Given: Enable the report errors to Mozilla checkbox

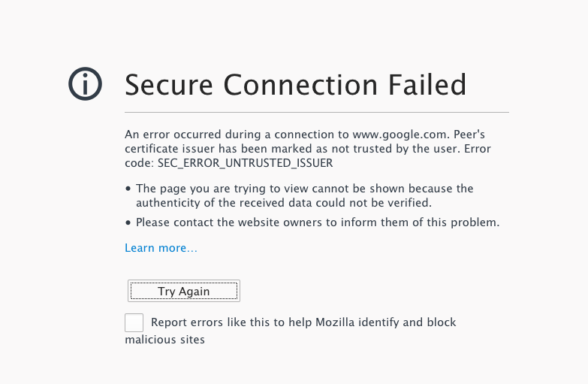Looking at the screenshot, I should pos(134,322).
